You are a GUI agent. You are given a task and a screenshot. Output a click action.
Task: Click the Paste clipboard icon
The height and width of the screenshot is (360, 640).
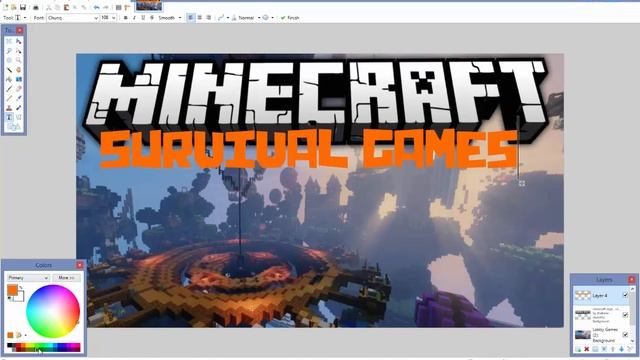(66, 7)
